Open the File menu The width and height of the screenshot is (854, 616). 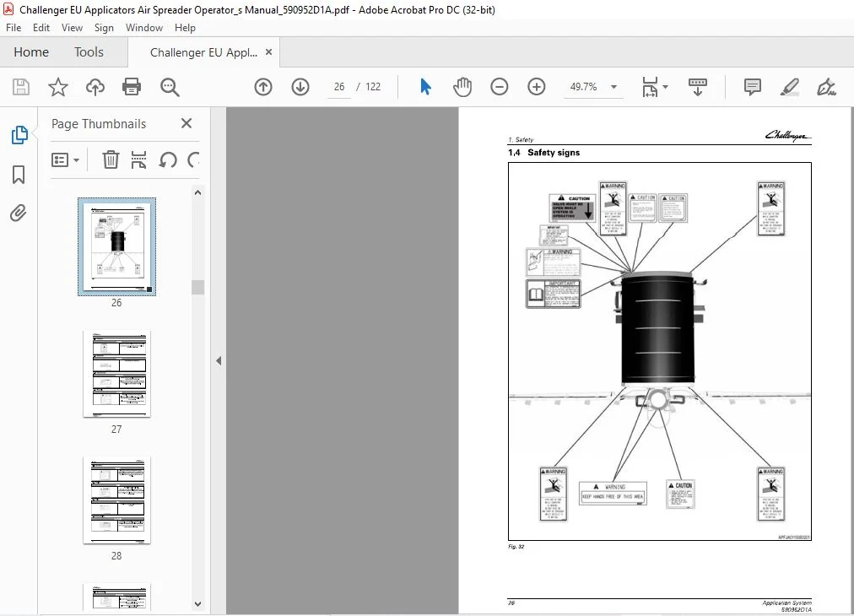coord(14,28)
